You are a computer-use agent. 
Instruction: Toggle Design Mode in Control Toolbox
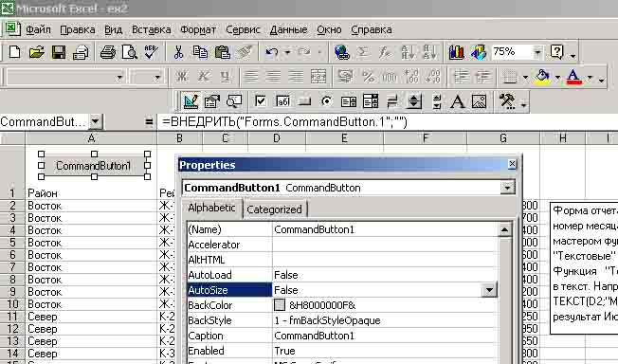tap(191, 101)
